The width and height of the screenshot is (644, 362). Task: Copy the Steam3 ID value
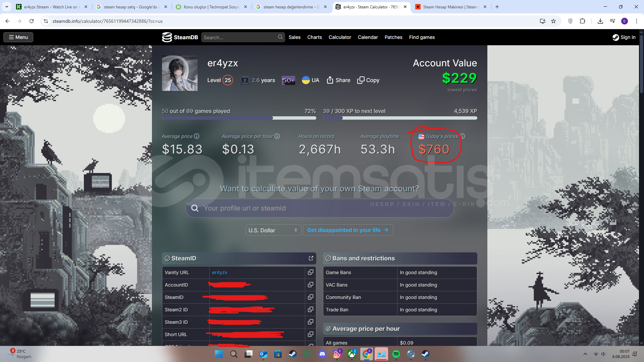(311, 322)
